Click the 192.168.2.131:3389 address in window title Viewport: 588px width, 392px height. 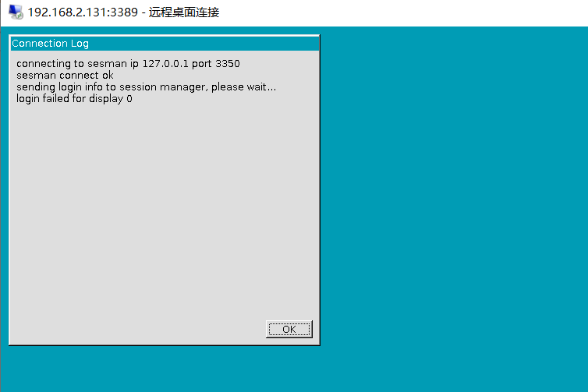coord(83,12)
